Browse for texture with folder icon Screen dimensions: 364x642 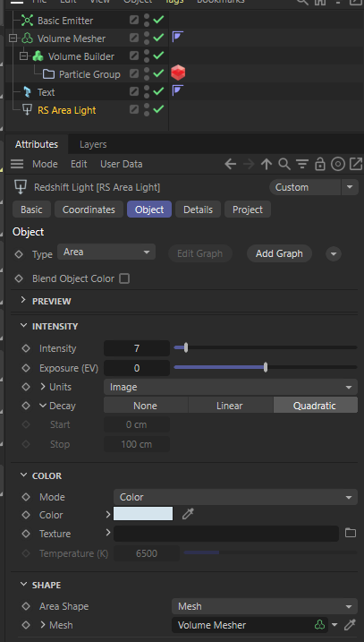tap(351, 533)
